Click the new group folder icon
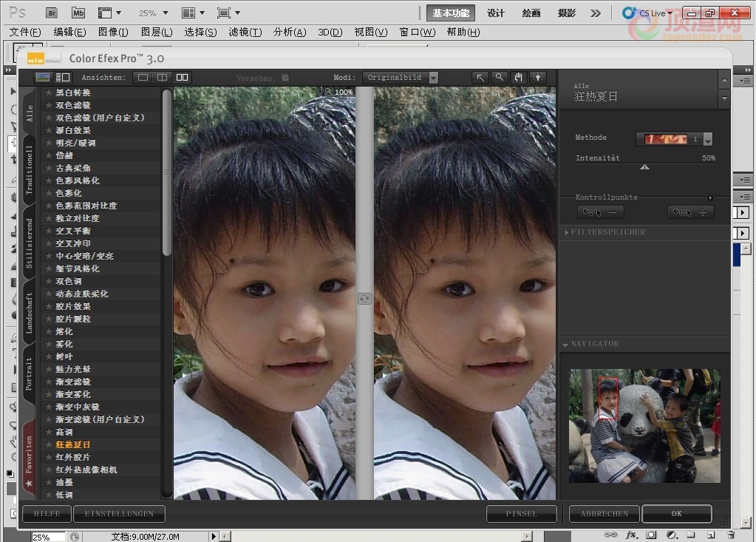The height and width of the screenshot is (542, 756). tap(691, 535)
